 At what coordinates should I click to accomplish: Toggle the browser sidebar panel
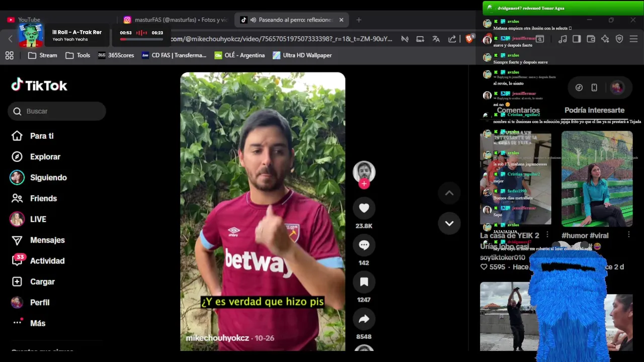coord(577,39)
